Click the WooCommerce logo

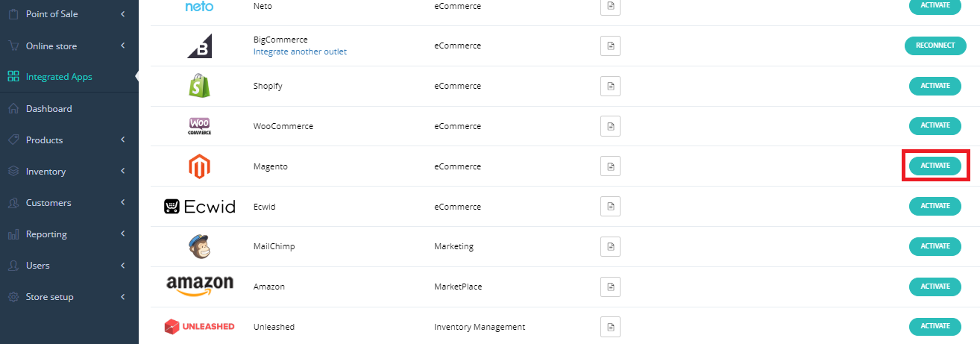tap(199, 126)
